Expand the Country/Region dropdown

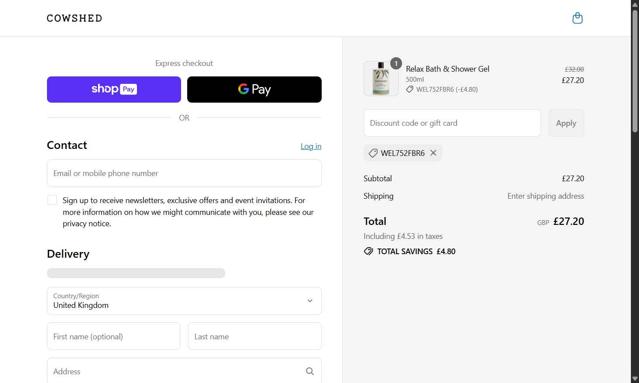pyautogui.click(x=184, y=301)
